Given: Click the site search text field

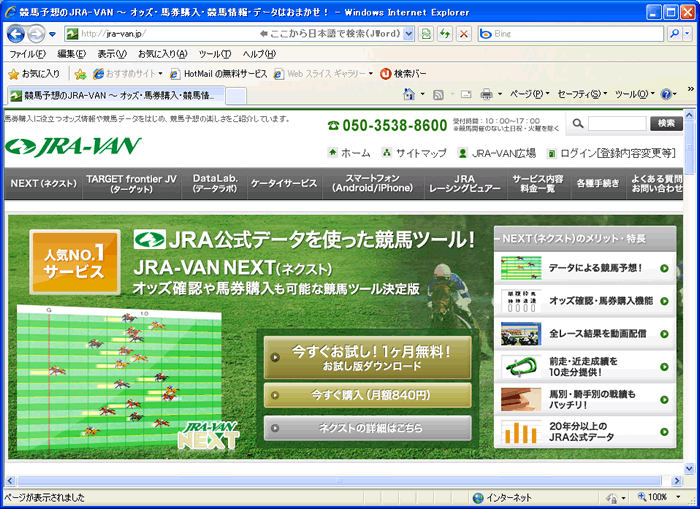Looking at the screenshot, I should (617, 123).
